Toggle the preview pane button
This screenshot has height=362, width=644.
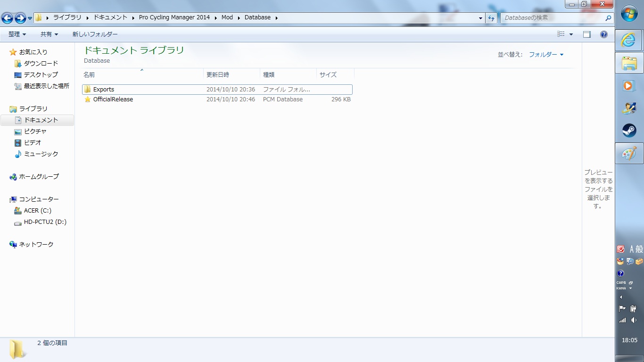(x=586, y=34)
